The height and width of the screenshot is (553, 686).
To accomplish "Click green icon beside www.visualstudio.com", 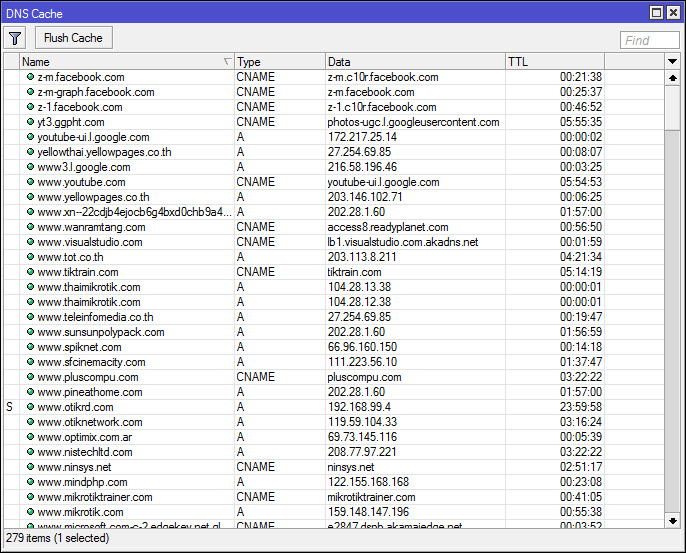I will tap(30, 242).
